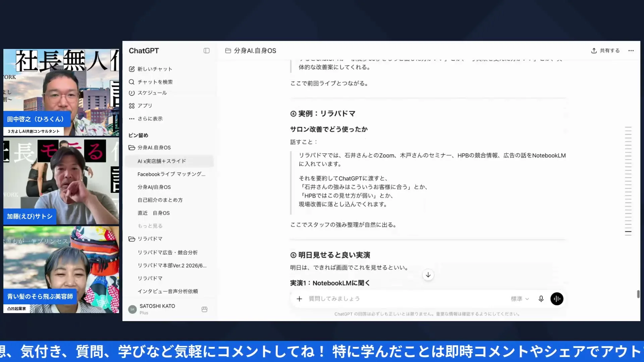The height and width of the screenshot is (362, 644).
Task: Click the 共有する share button
Action: point(605,51)
